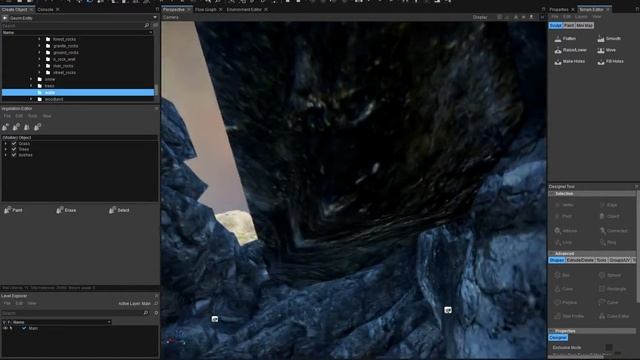640x360 pixels.
Task: Click the fourth Vegetation Editor toolbar icon
Action: point(37,127)
